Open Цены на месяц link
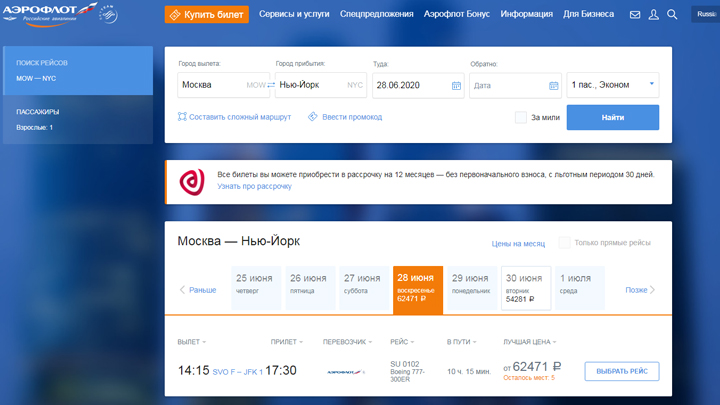Image resolution: width=720 pixels, height=405 pixels. pos(518,243)
